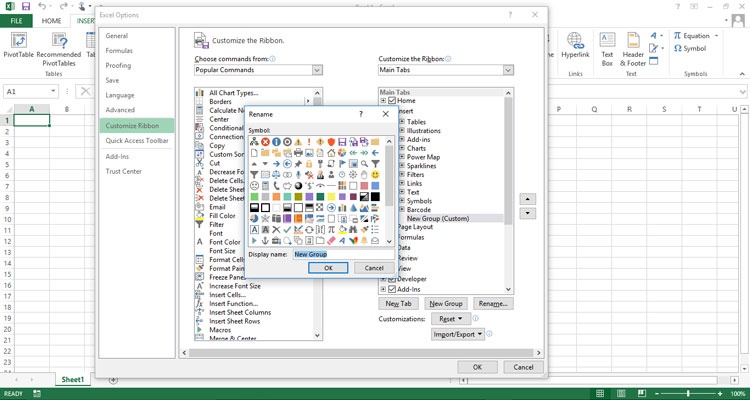Select the padlock symbol
Viewport: 750px width, 400px height.
tap(309, 164)
